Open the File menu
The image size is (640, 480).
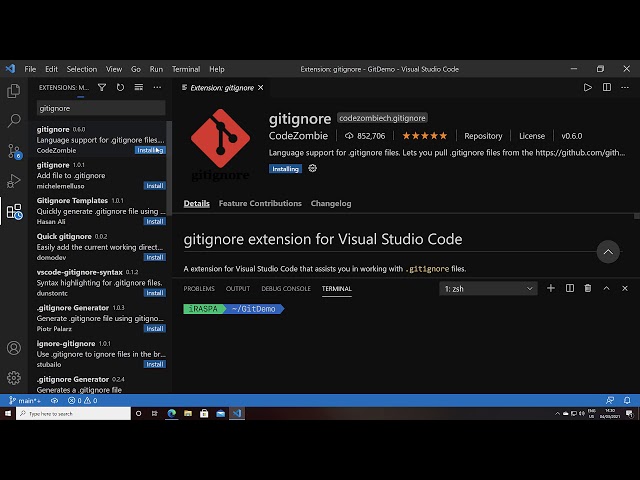30,69
